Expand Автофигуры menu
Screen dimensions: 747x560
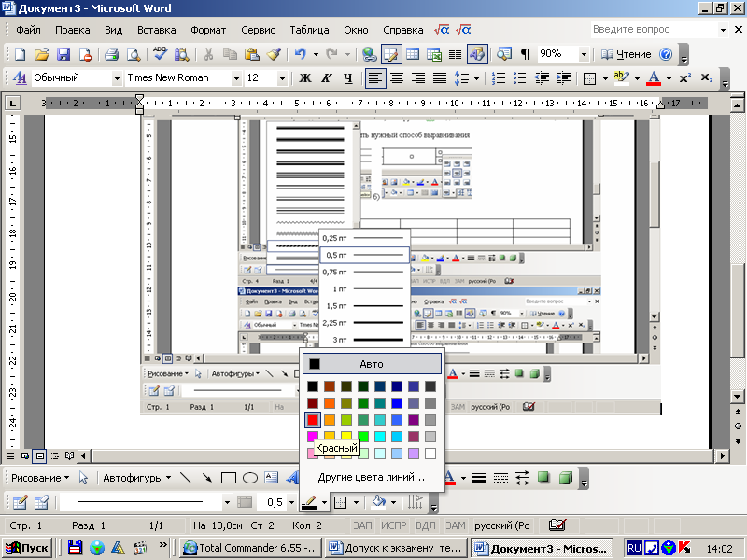137,478
